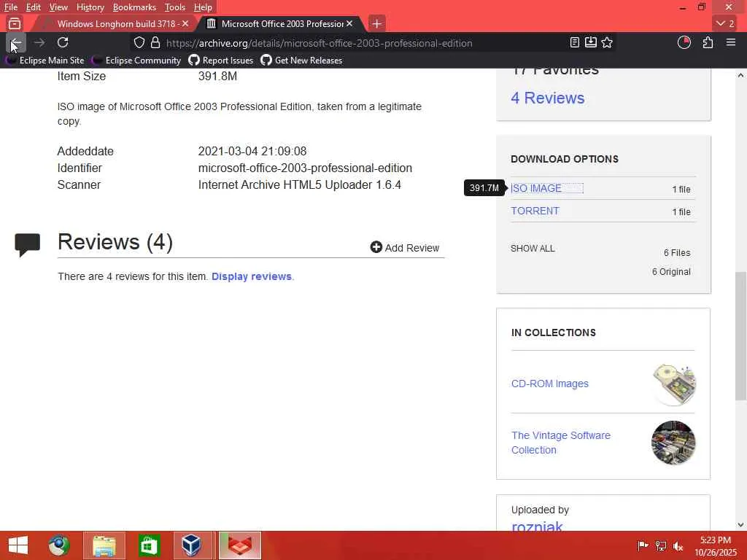Bookmark this page with the star icon
This screenshot has width=747, height=560.
point(607,43)
